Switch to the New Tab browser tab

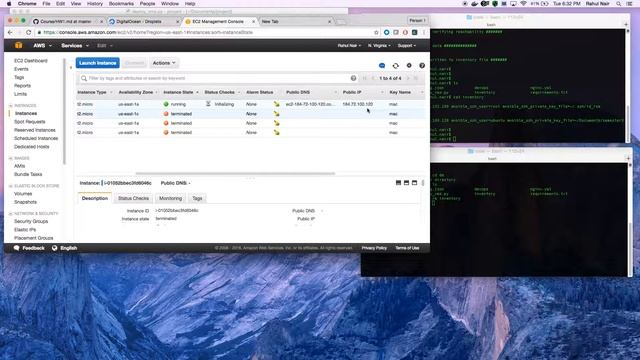click(295, 21)
